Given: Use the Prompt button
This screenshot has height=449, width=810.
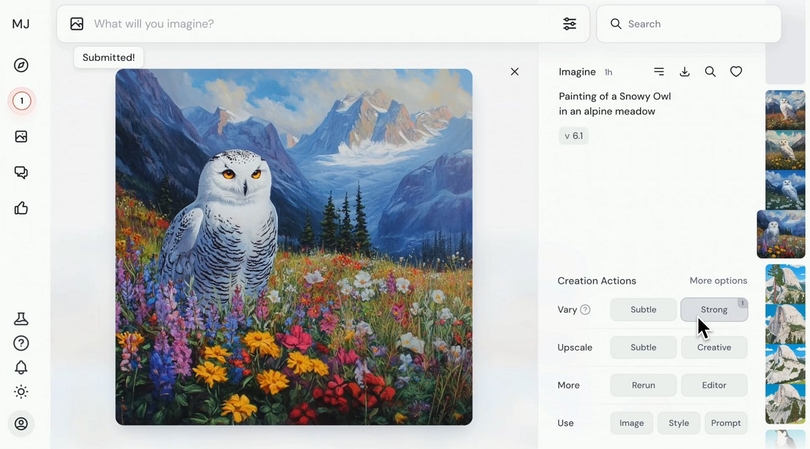Looking at the screenshot, I should 726,423.
